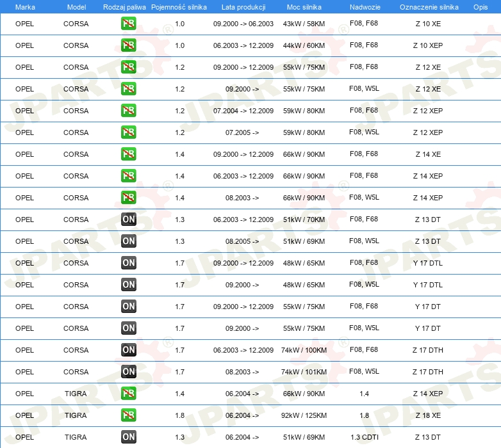Image resolution: width=501 pixels, height=448 pixels.
Task: Click the Moc silnika column header
Action: [304, 7]
